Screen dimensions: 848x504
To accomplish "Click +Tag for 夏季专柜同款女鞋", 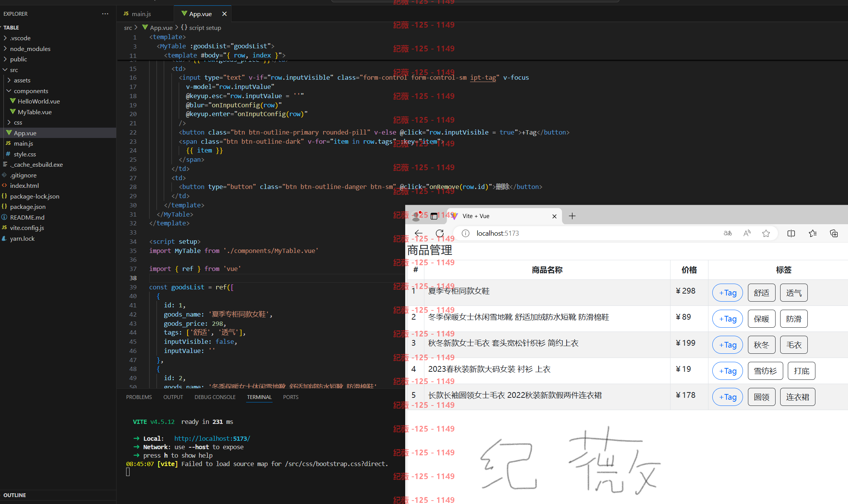I will [728, 293].
